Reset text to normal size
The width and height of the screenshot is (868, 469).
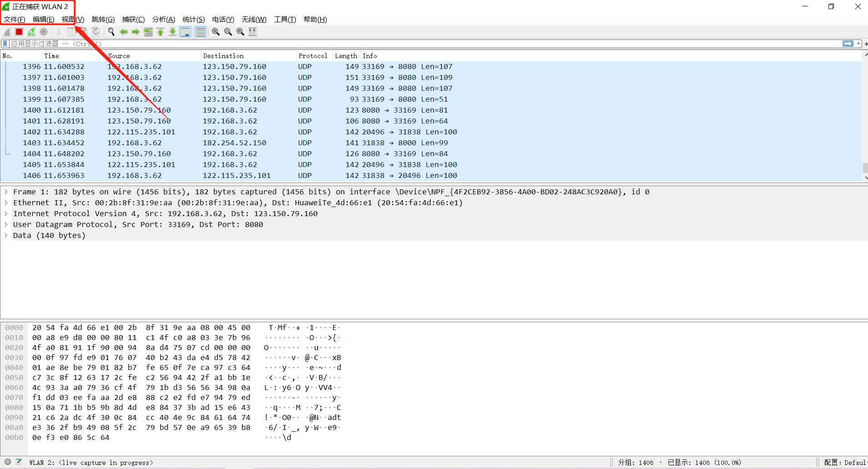[x=240, y=32]
